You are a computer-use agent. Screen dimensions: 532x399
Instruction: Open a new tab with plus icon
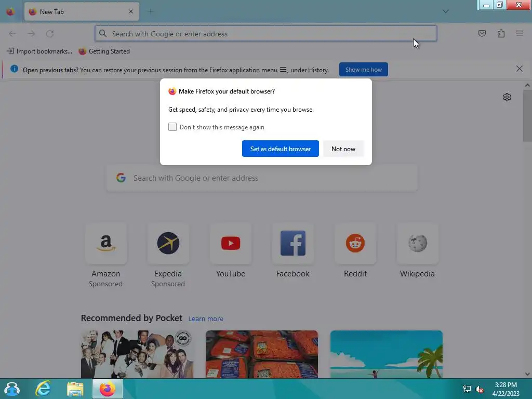point(150,12)
